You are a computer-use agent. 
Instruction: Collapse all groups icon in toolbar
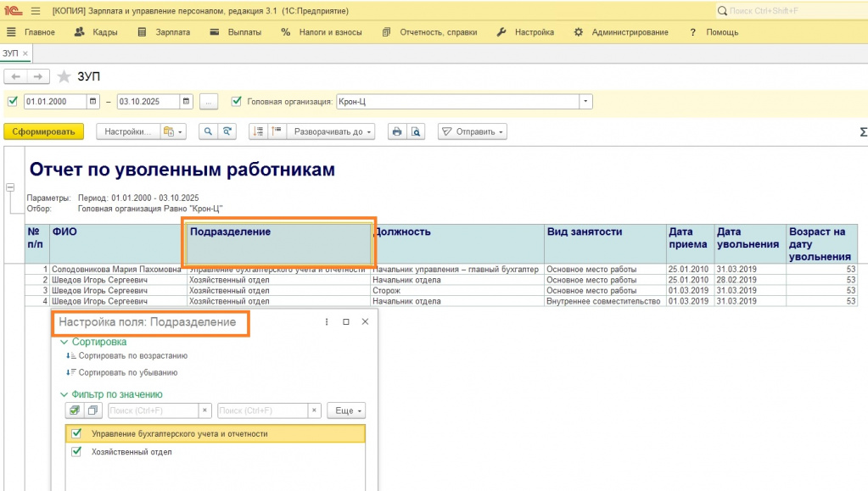(x=277, y=131)
